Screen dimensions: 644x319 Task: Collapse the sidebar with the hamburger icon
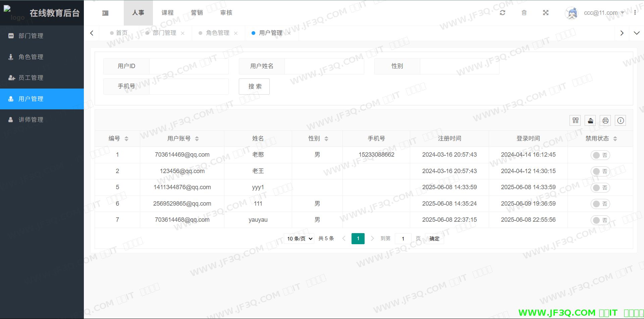(105, 13)
